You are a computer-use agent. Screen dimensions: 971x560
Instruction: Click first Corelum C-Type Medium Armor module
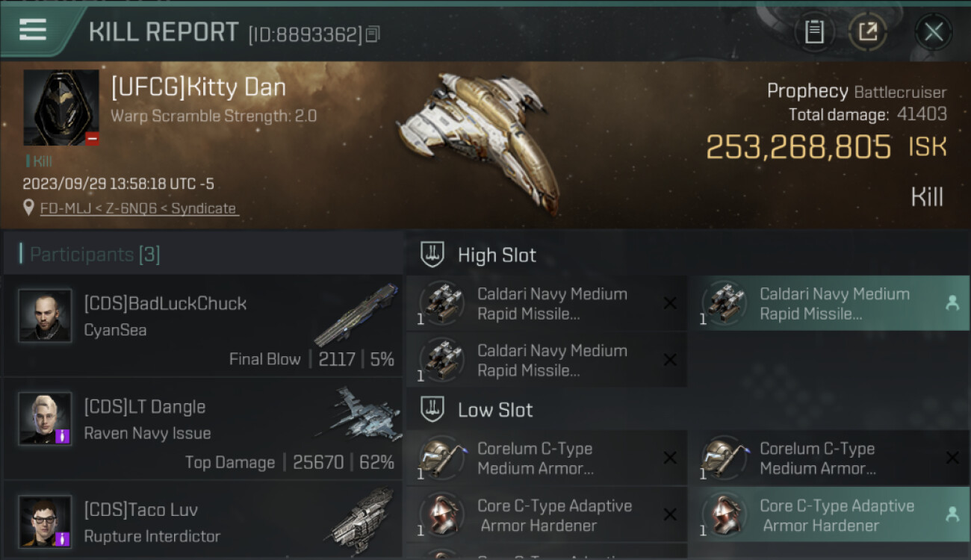[x=547, y=458]
